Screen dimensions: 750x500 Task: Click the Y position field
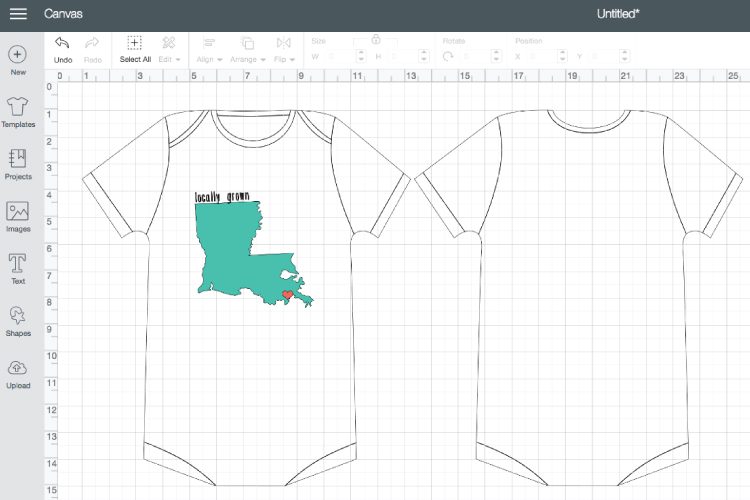coord(603,56)
